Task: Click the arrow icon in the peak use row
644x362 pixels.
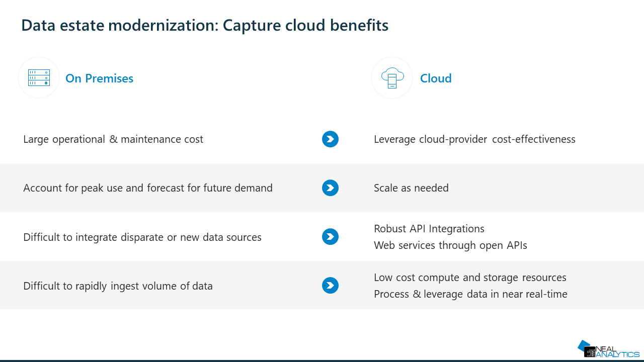Action: [x=330, y=188]
